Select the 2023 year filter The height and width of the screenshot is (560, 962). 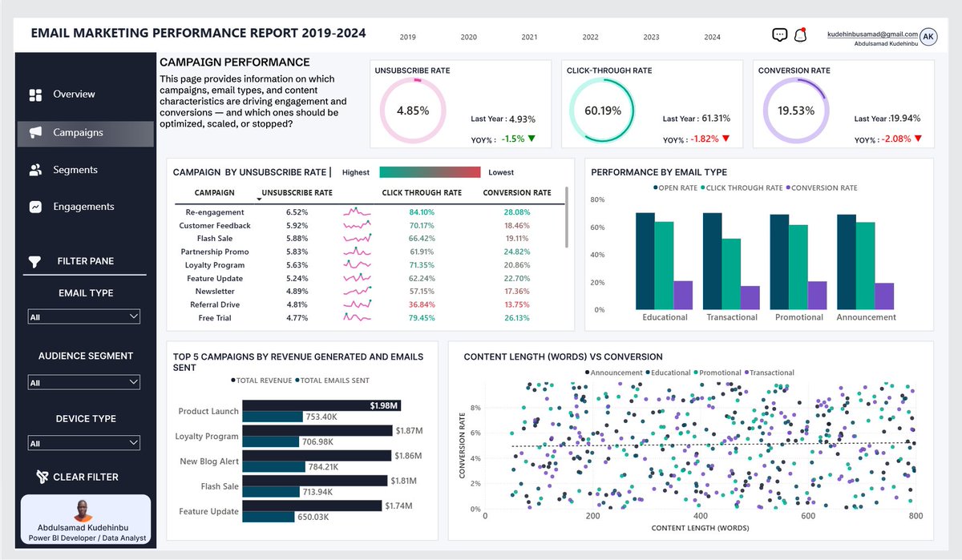(x=652, y=38)
